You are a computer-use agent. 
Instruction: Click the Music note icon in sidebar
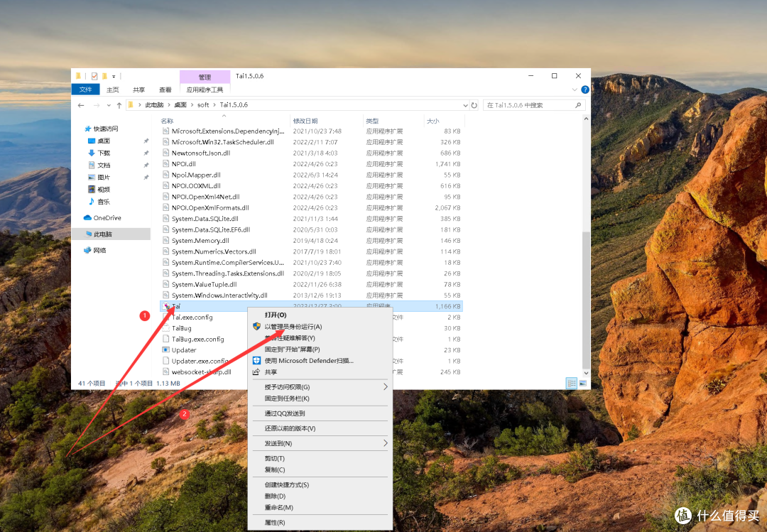92,201
